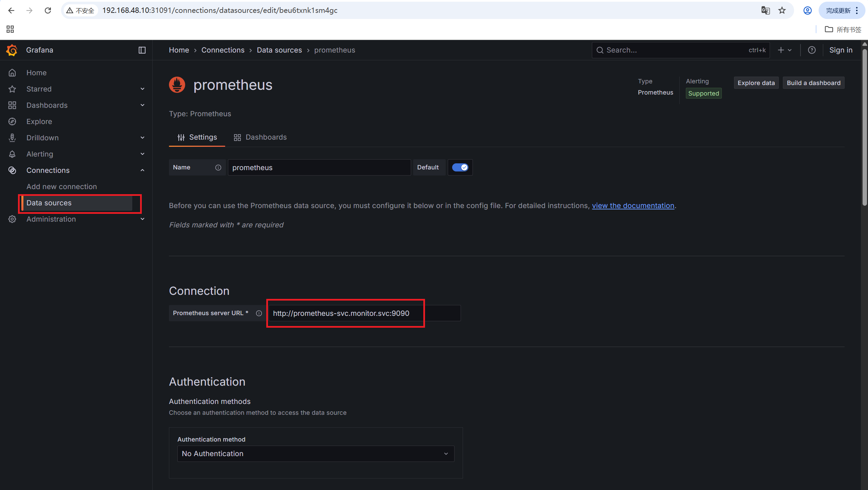Expand the Administration section chevron
The image size is (868, 490).
(142, 219)
